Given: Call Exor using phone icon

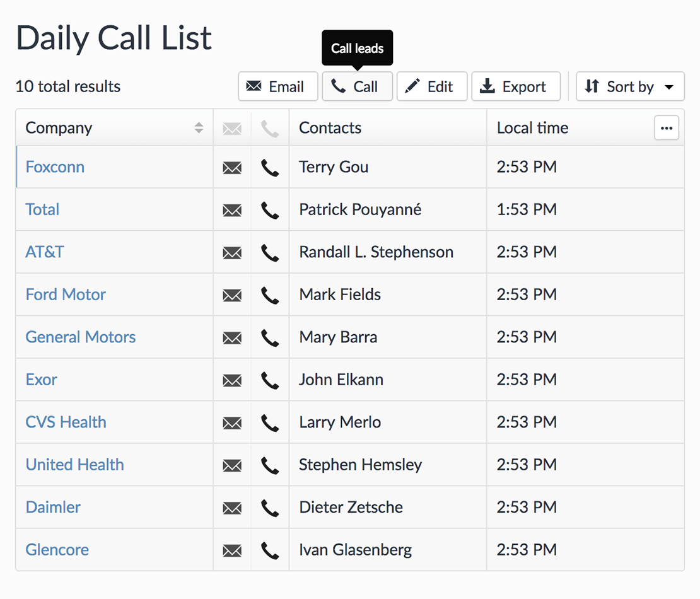Looking at the screenshot, I should [x=270, y=381].
